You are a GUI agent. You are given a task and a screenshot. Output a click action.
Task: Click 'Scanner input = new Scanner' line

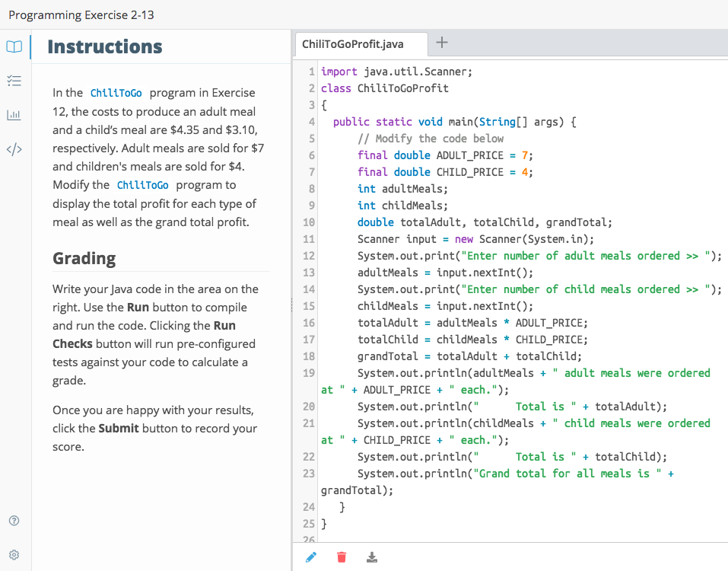click(476, 239)
